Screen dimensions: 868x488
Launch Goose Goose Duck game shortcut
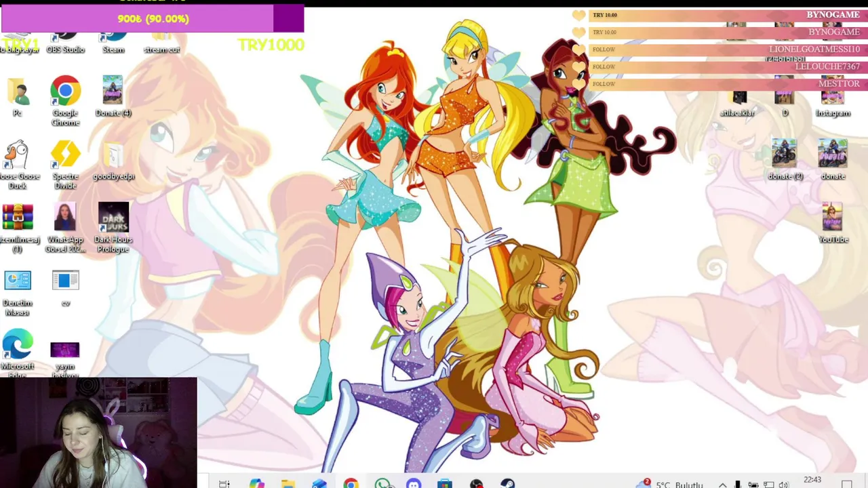18,165
